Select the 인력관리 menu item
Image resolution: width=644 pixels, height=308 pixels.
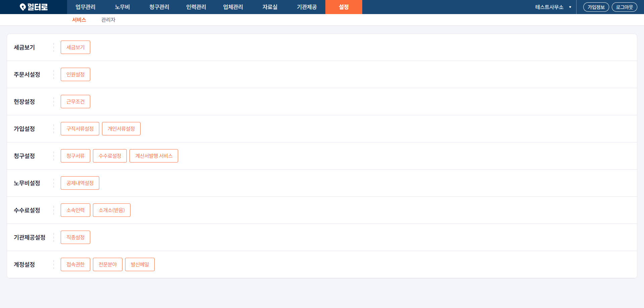196,7
